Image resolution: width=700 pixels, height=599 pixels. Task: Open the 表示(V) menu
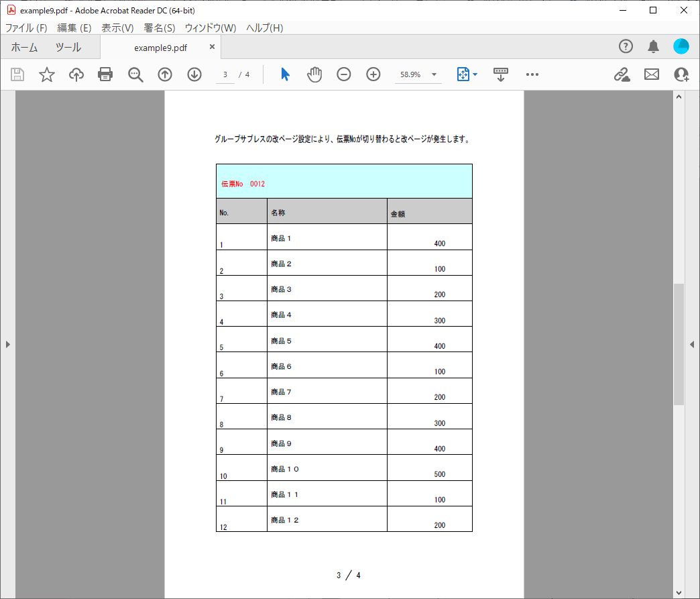117,28
